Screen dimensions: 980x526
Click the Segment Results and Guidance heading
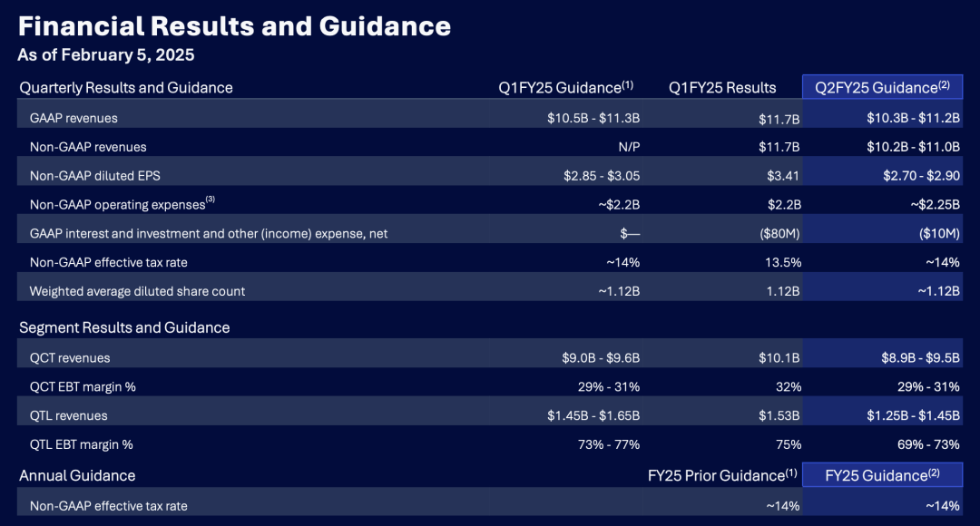(x=124, y=327)
